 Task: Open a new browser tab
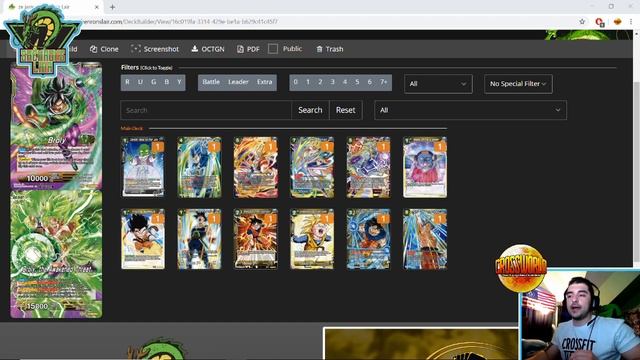pyautogui.click(x=112, y=7)
